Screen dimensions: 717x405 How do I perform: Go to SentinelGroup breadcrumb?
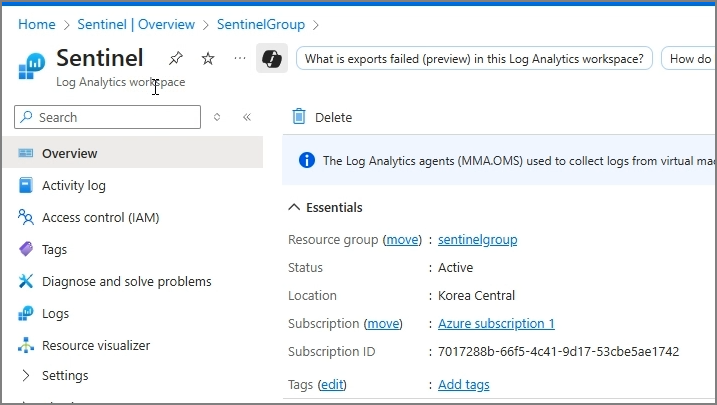[x=261, y=24]
